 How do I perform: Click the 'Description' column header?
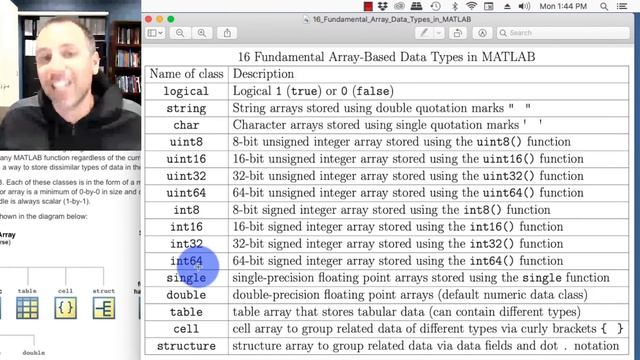pos(263,74)
